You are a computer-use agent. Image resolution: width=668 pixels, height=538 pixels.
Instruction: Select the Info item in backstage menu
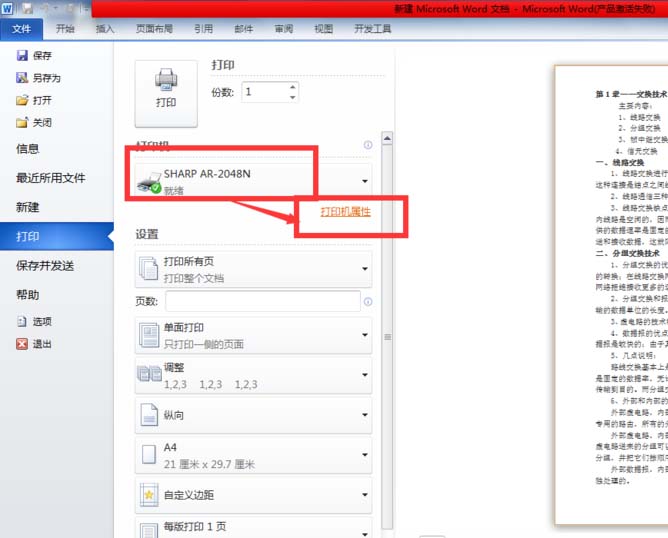[28, 149]
